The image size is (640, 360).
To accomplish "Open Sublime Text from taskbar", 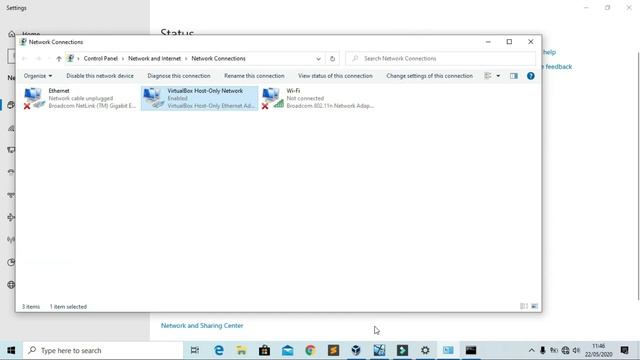I will click(333, 350).
